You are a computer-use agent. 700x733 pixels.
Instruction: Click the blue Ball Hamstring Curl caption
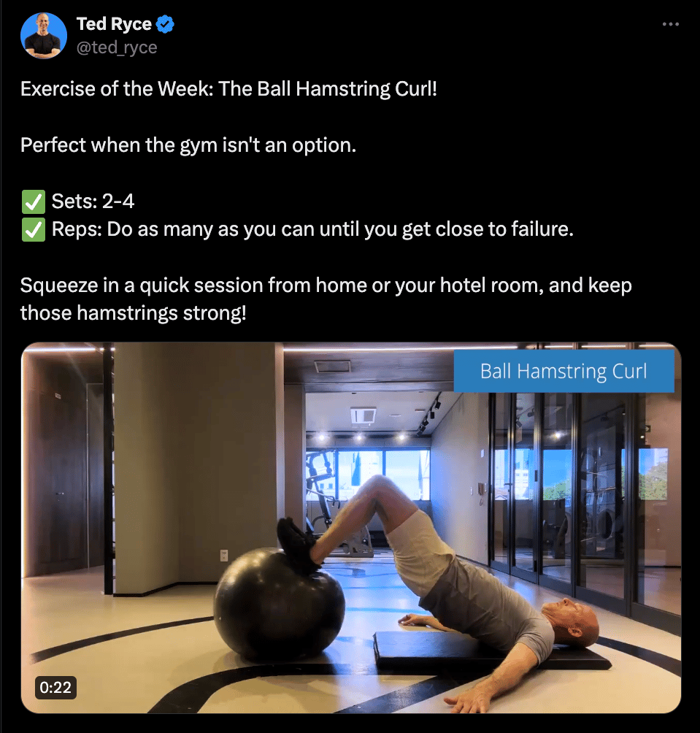(564, 371)
